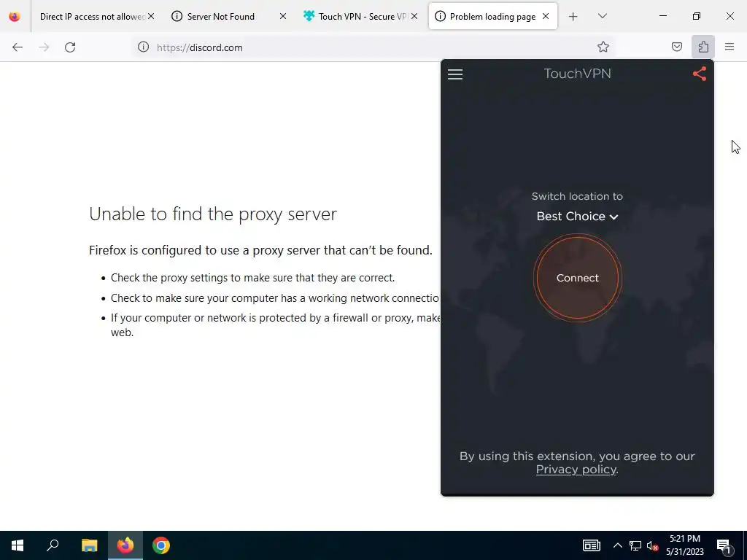Click the Connect button in TouchVPN
This screenshot has width=747, height=560.
[x=578, y=278]
